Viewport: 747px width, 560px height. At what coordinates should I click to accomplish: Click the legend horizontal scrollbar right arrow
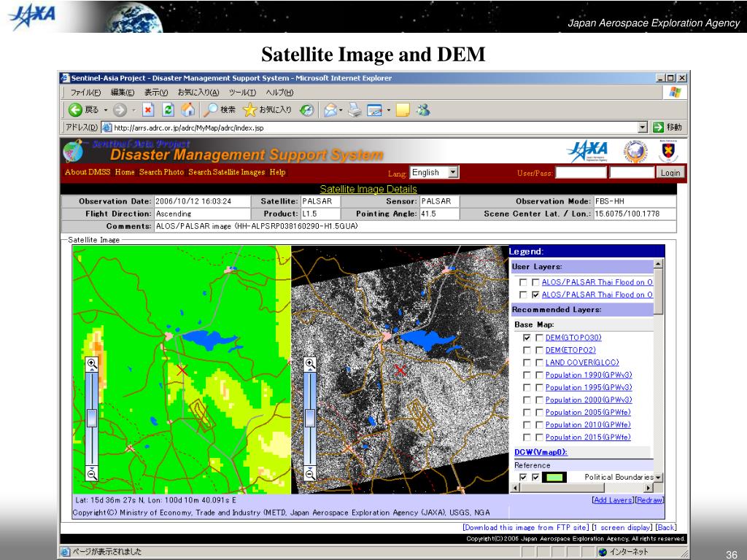[648, 488]
